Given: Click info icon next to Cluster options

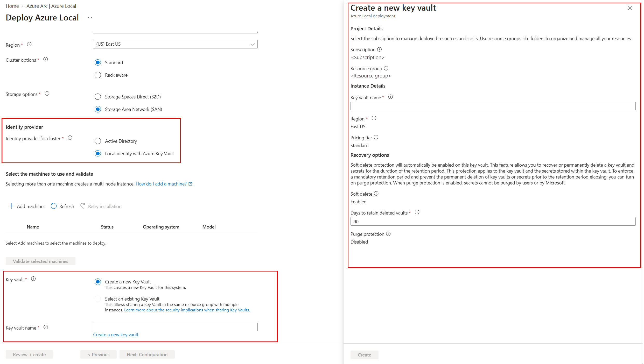Looking at the screenshot, I should (x=46, y=59).
